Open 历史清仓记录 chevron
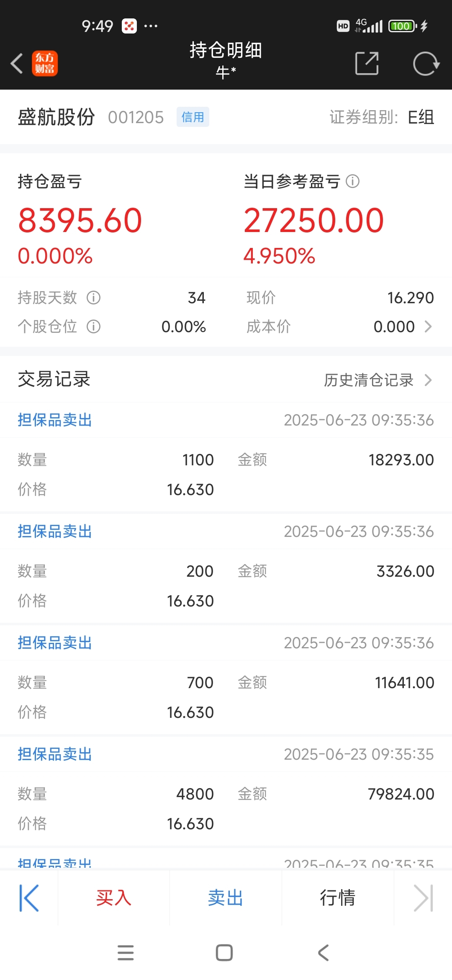The width and height of the screenshot is (452, 980). pos(428,380)
